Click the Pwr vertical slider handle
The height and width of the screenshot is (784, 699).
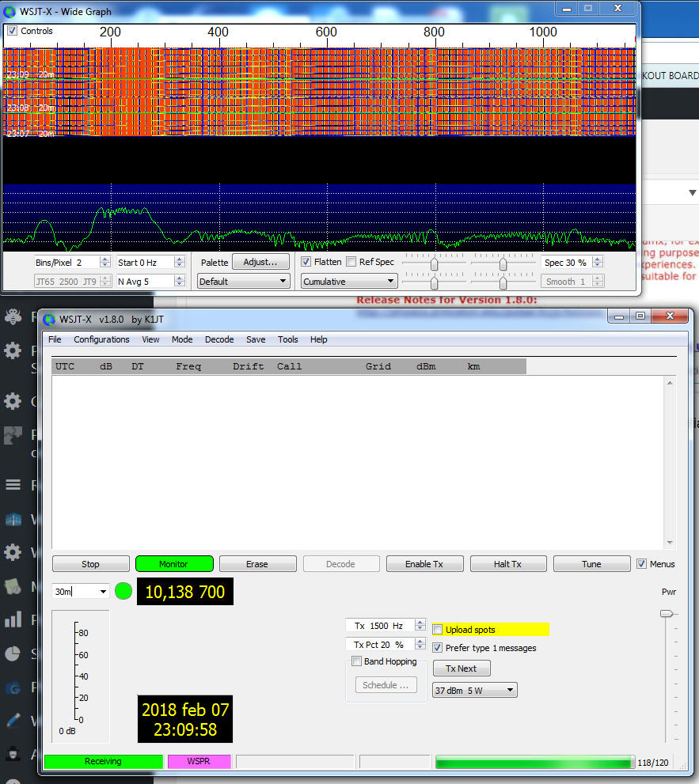[x=667, y=613]
